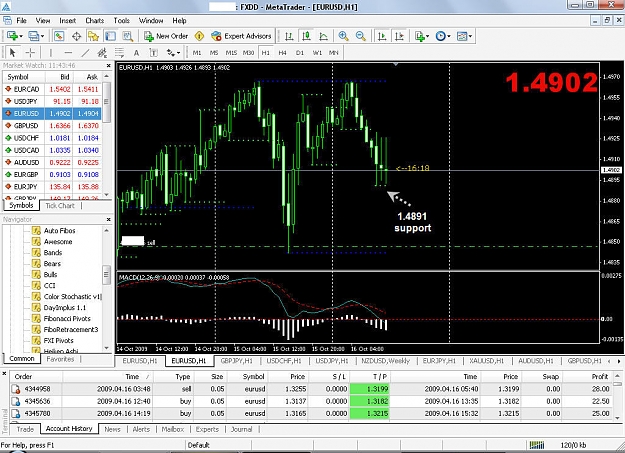
Task: Toggle Expert Advisors on or off
Action: 241,36
